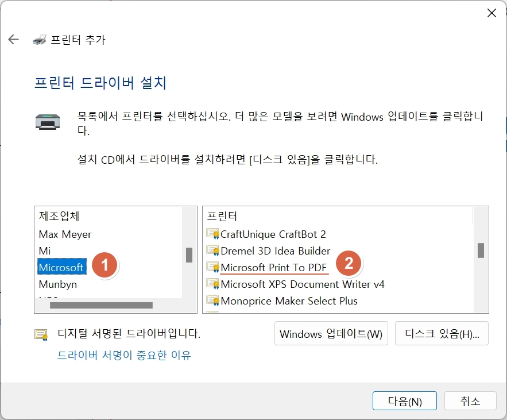Viewport: 507px width, 420px height.
Task: Select Monoprice Maker Select Plus printer
Action: (x=289, y=301)
